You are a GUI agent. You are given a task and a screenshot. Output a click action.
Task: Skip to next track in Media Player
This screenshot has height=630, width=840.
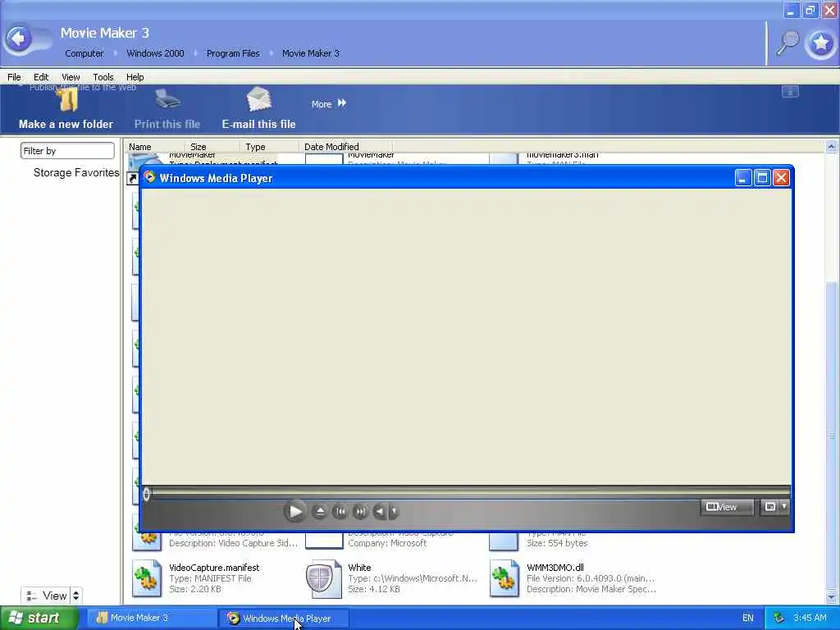pyautogui.click(x=361, y=512)
